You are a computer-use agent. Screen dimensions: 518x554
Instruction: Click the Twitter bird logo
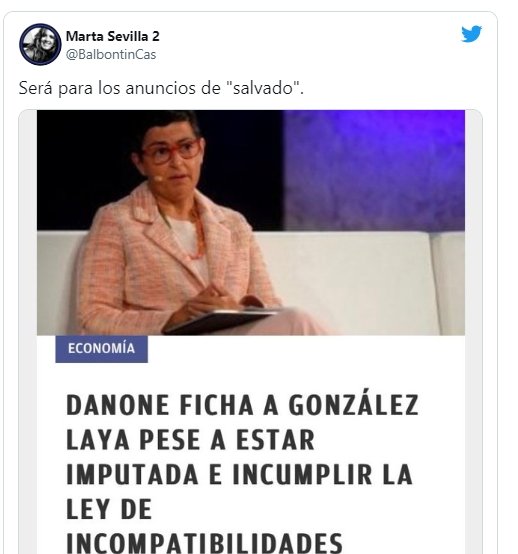(x=471, y=34)
